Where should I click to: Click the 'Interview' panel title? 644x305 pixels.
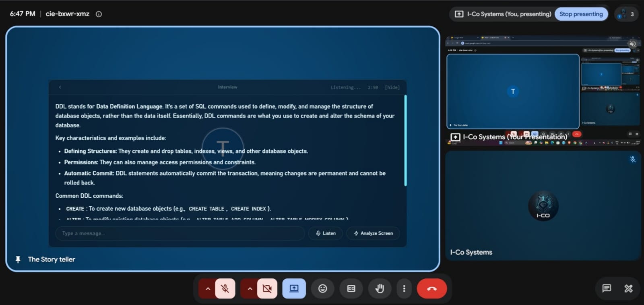[227, 87]
